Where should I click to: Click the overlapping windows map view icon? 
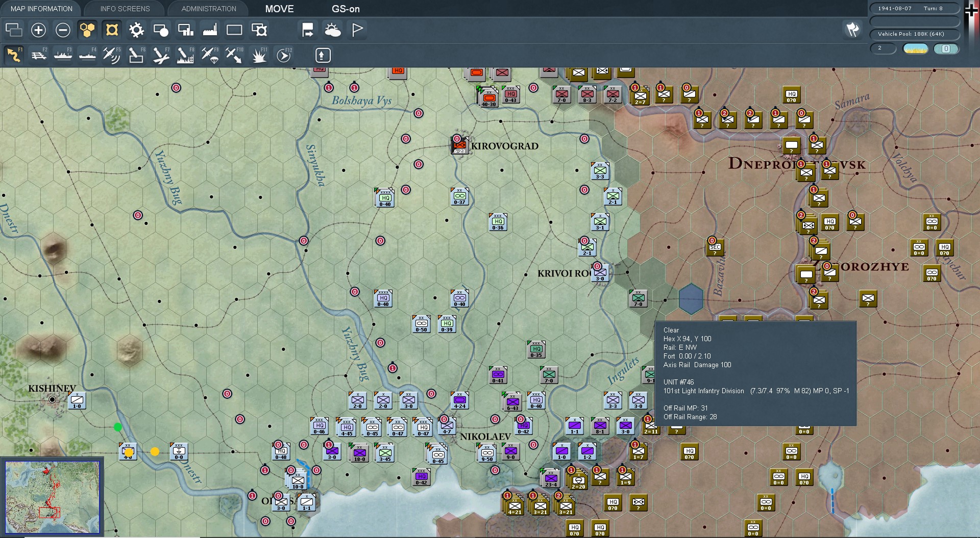[x=14, y=30]
